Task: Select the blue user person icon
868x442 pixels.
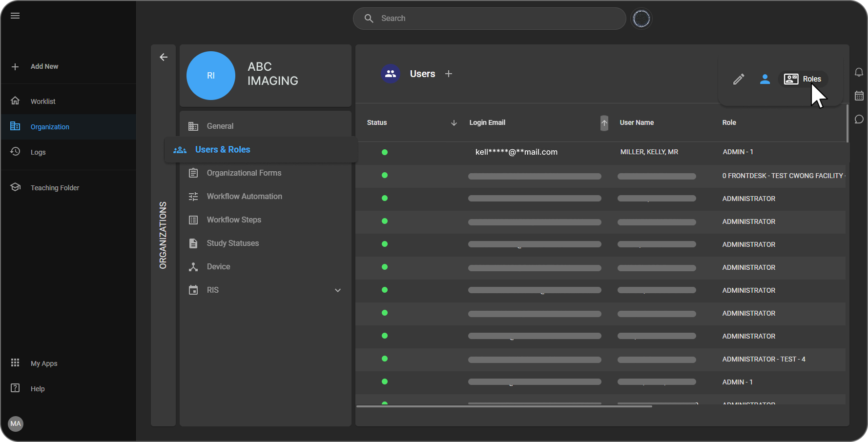Action: (765, 79)
